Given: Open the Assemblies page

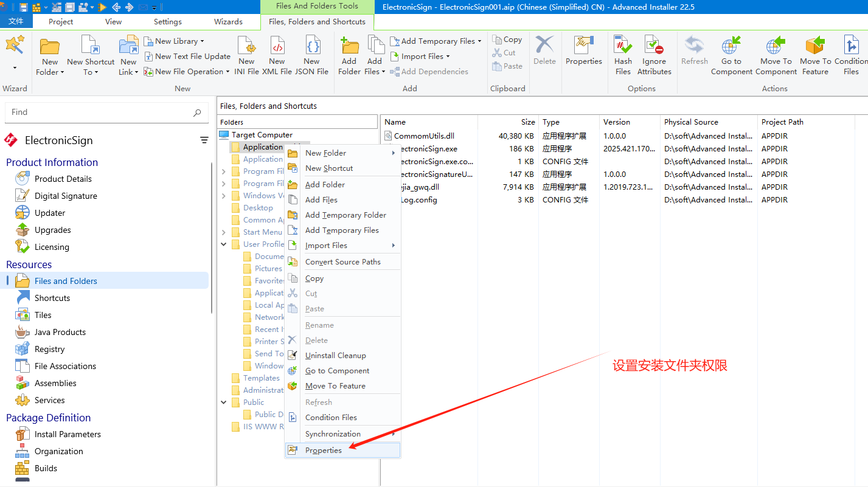Looking at the screenshot, I should tap(55, 383).
